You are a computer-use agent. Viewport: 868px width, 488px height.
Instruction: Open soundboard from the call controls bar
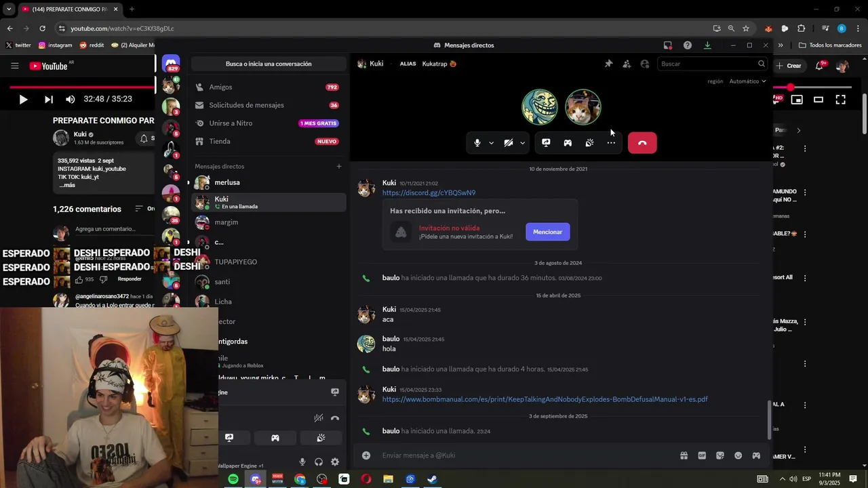[x=589, y=143]
